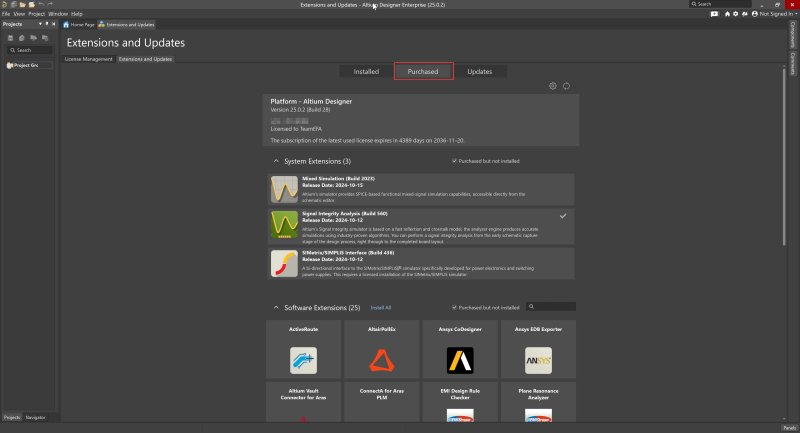800x433 pixels.
Task: Collapse the Software Extensions section
Action: [x=276, y=308]
